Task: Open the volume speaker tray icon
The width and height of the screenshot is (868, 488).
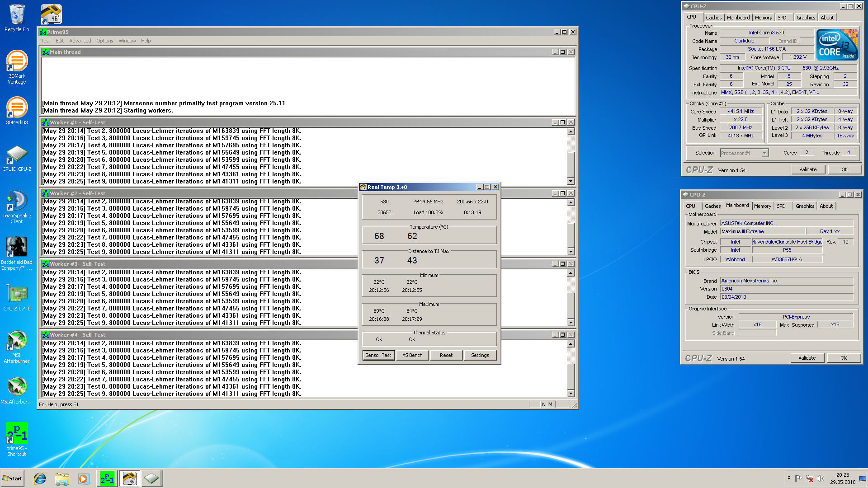Action: 821,479
